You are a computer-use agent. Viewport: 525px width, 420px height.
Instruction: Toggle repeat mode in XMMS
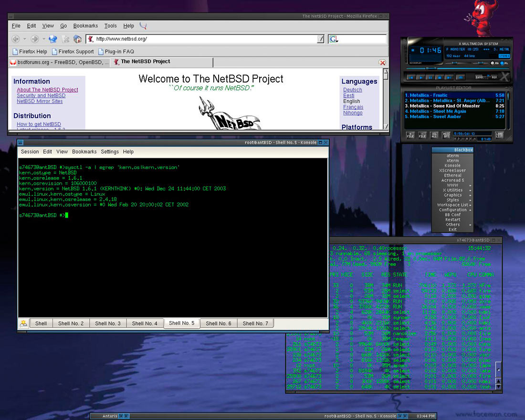pos(493,77)
